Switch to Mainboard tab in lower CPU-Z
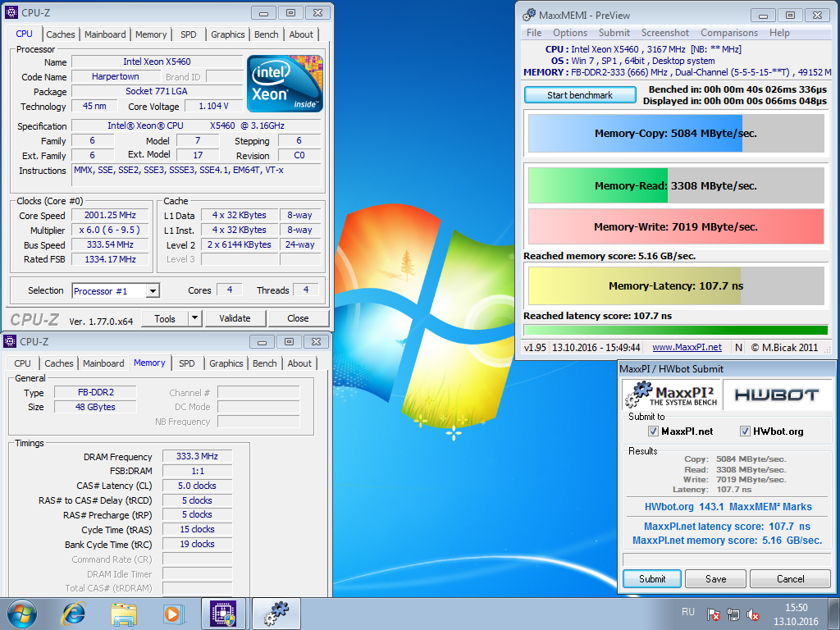840x630 pixels. tap(103, 363)
